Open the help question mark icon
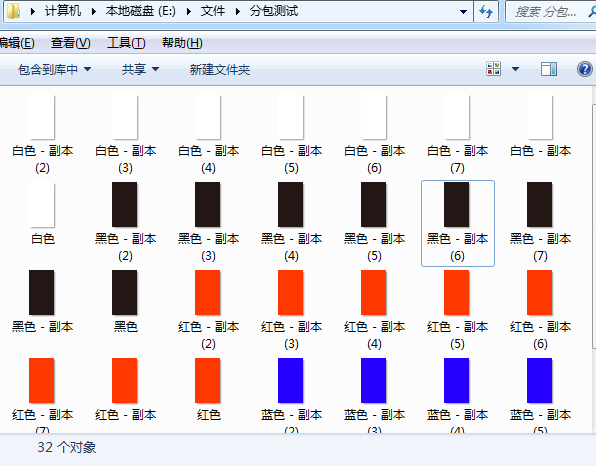 coord(585,69)
